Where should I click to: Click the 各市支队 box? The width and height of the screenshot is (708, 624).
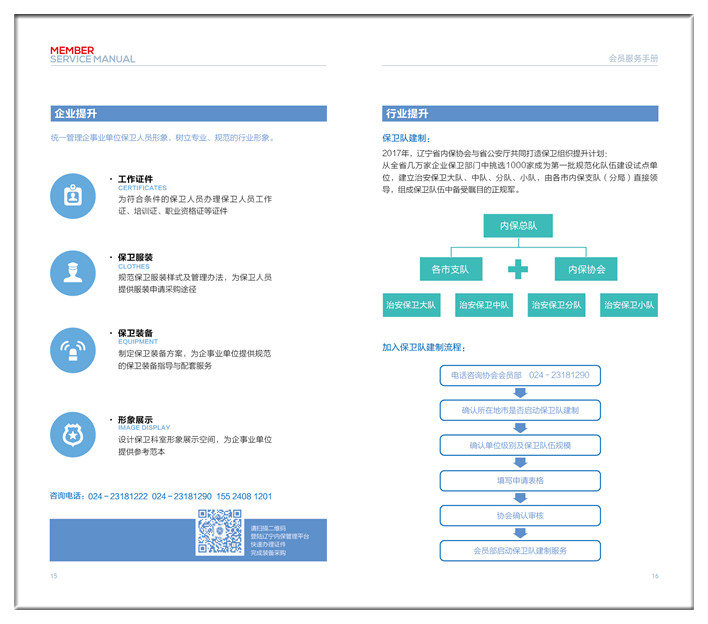coord(450,270)
